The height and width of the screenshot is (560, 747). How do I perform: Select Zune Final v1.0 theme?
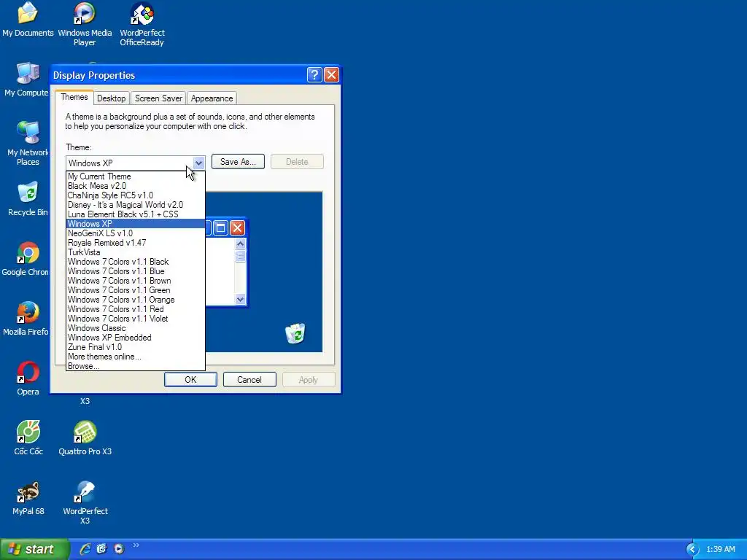click(x=135, y=347)
